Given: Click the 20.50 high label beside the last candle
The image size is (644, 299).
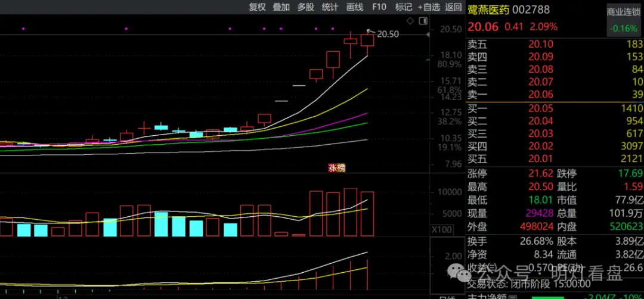Looking at the screenshot, I should (x=388, y=34).
